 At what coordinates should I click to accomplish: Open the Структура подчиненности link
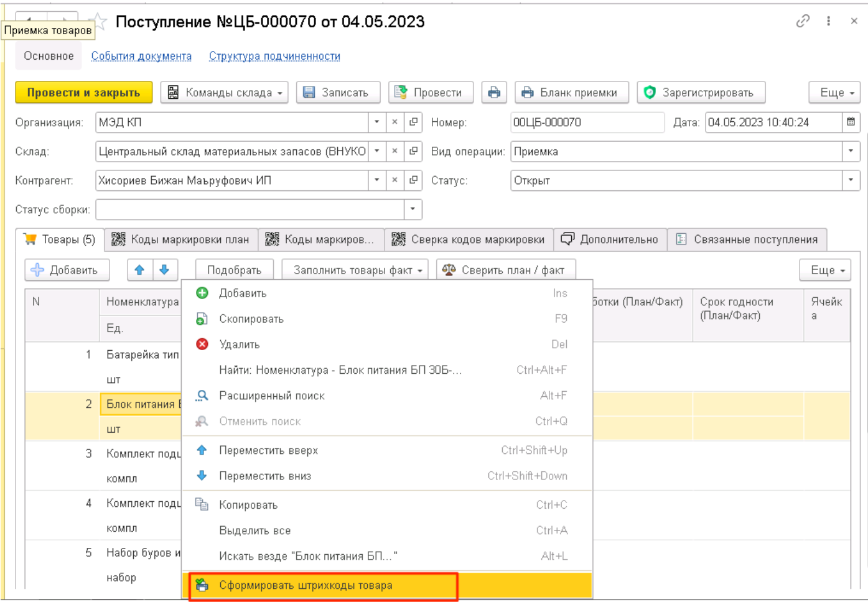[x=274, y=56]
